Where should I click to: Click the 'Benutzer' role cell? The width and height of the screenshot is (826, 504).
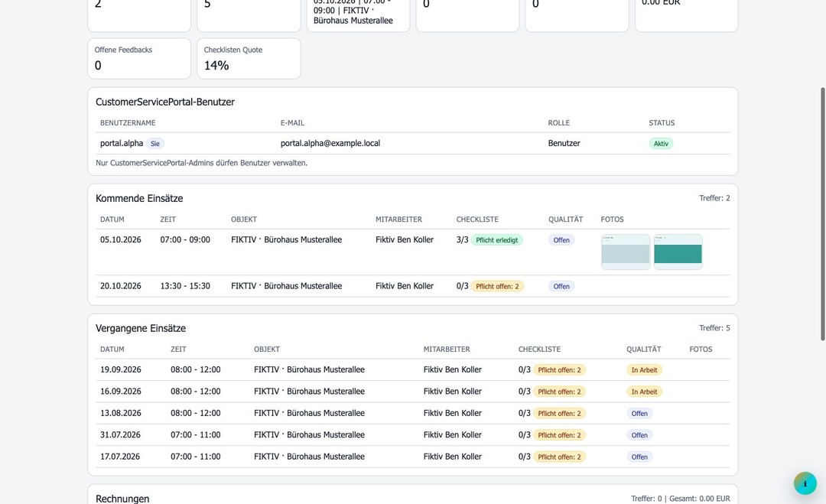click(564, 143)
